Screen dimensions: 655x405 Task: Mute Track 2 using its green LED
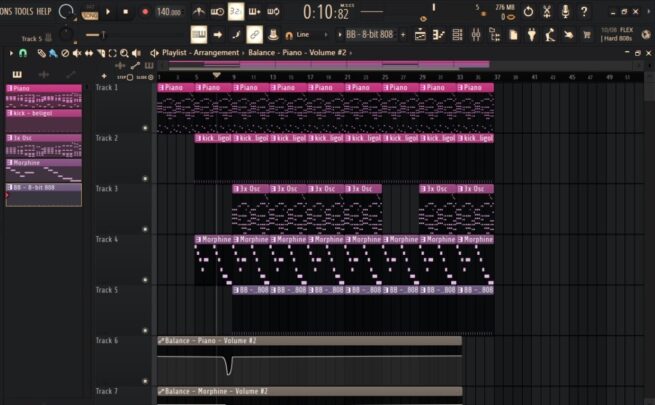coord(146,178)
